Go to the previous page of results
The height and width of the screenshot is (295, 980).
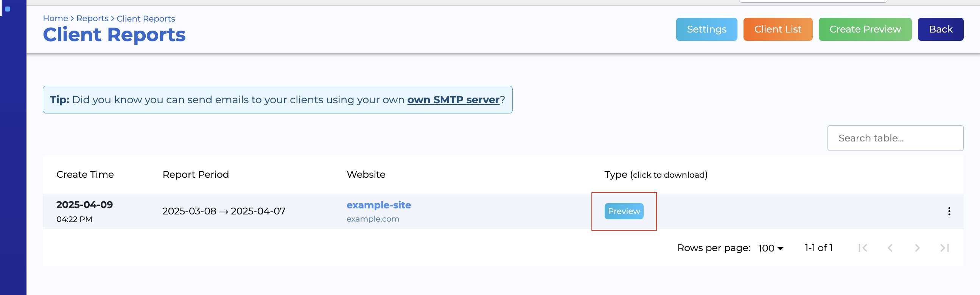(890, 248)
